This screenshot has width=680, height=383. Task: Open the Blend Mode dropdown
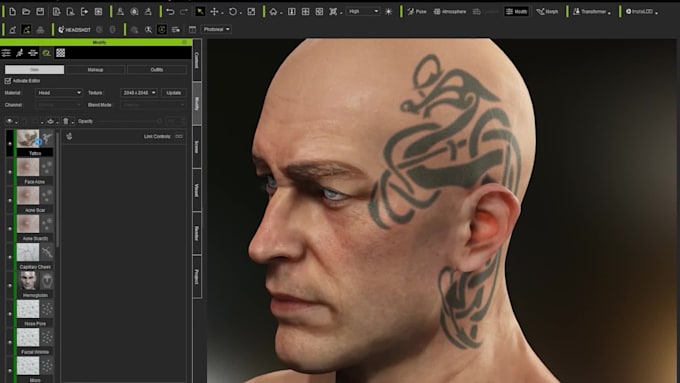tap(153, 105)
